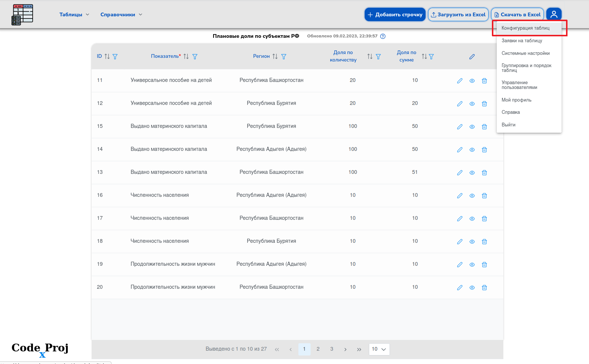
Task: Click the Добавить строчку button
Action: 395,14
